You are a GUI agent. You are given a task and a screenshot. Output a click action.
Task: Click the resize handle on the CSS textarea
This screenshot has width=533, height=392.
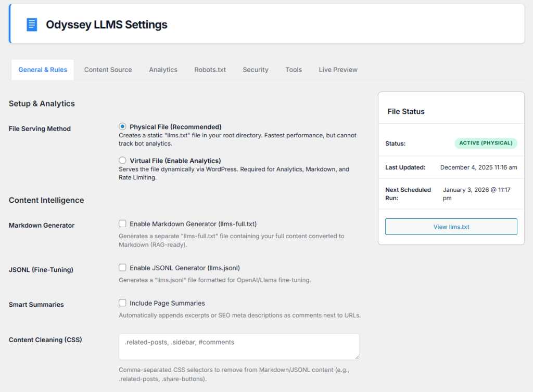(357, 357)
